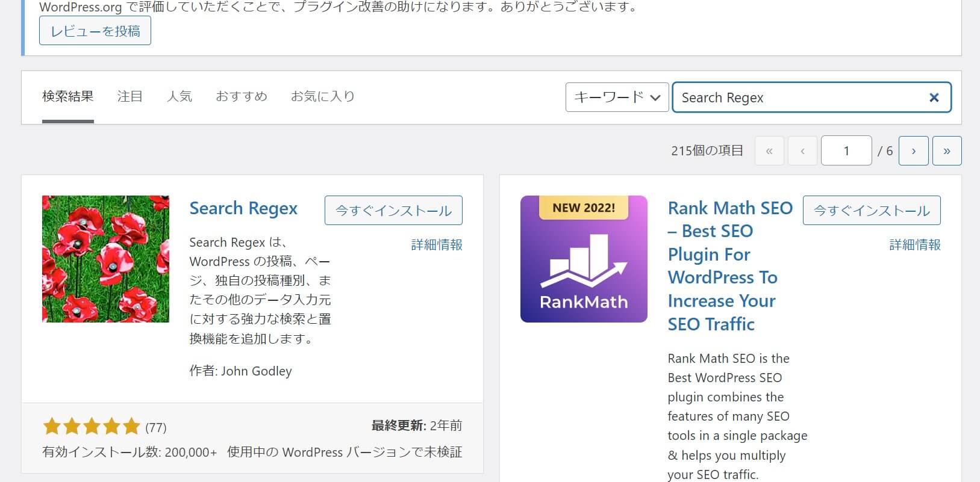Click the 有効インストール数: 200,000+ text
Screen dimensions: 980x482
[130, 452]
